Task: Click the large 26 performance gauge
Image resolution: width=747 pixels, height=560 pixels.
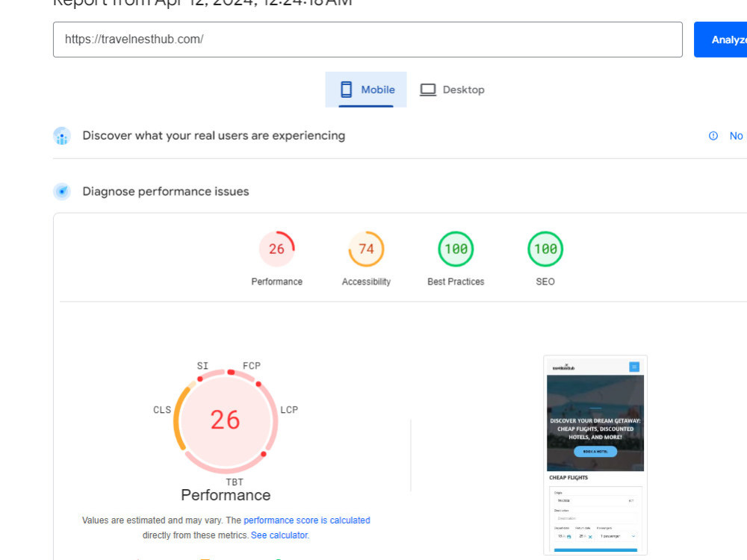Action: coord(226,420)
